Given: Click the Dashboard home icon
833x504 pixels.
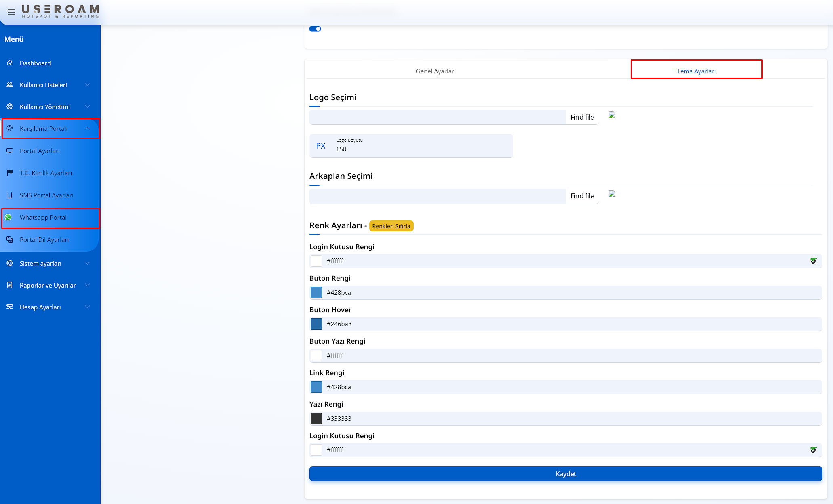Looking at the screenshot, I should [x=10, y=63].
